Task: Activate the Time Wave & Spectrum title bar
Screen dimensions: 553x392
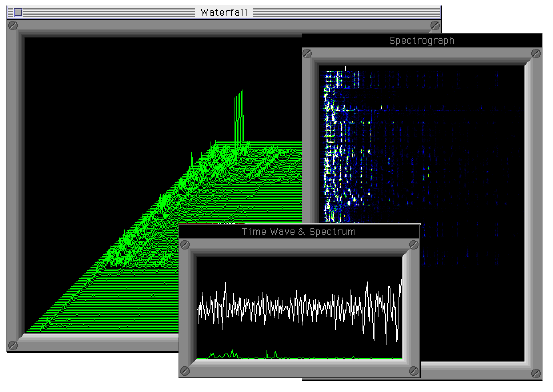Action: [299, 231]
